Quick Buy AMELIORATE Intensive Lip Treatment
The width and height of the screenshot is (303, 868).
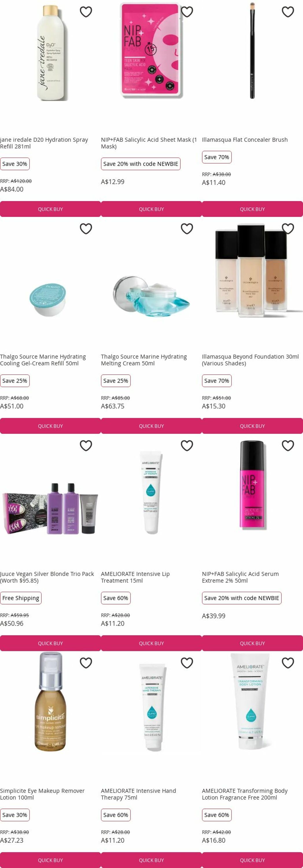pyautogui.click(x=151, y=643)
